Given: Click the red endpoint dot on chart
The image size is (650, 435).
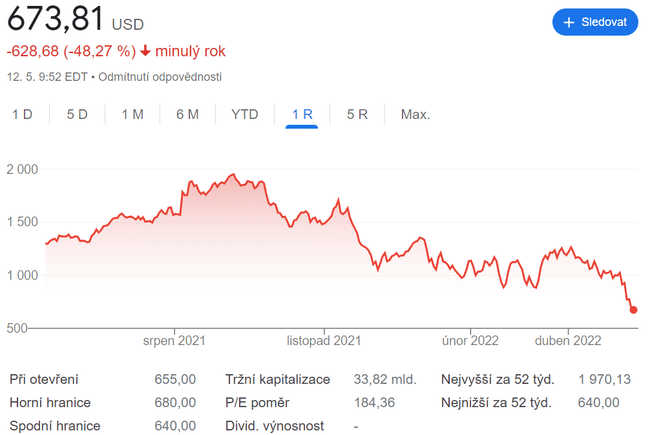Looking at the screenshot, I should [x=633, y=310].
